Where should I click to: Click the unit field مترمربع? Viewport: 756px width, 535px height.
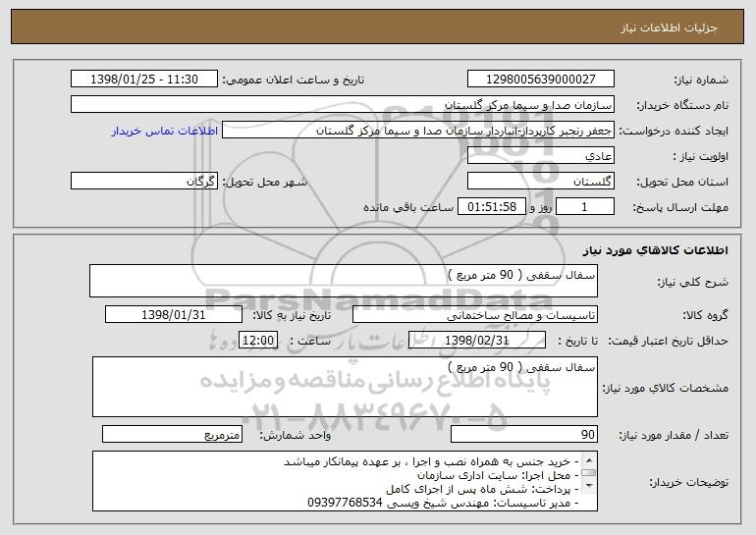click(x=172, y=434)
